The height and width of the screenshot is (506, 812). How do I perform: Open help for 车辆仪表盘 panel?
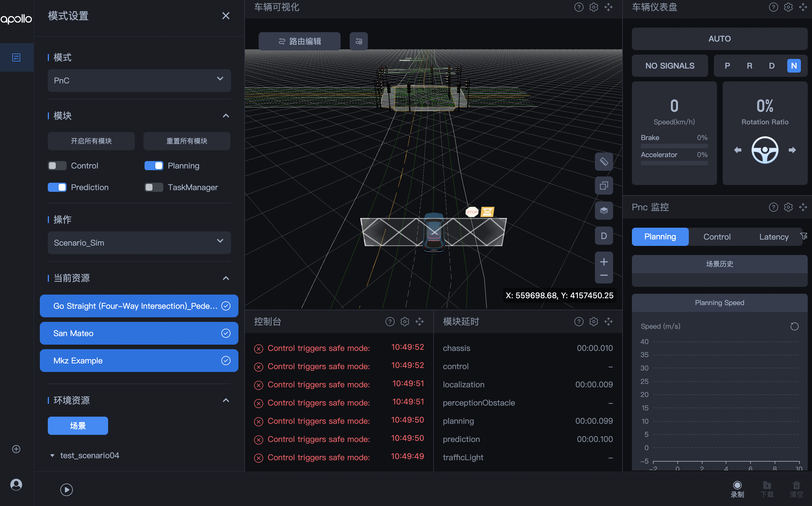coord(773,7)
